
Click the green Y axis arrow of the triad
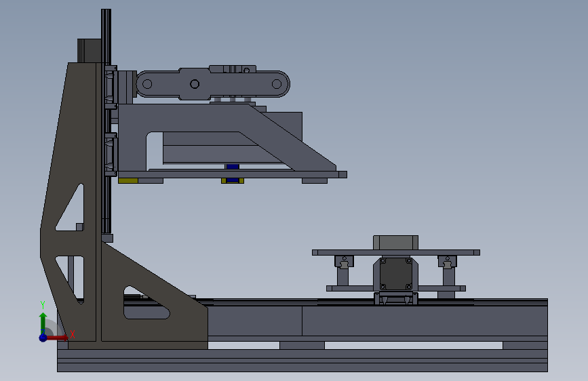pos(43,323)
